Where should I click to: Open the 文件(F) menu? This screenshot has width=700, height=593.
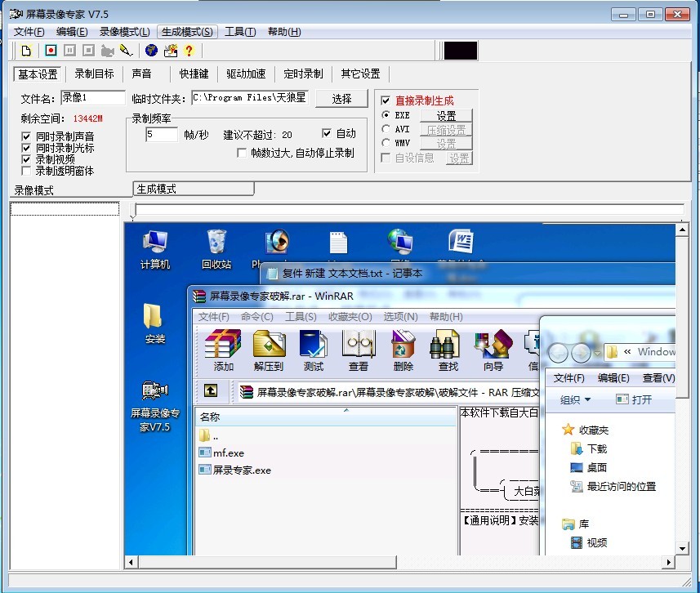(29, 32)
